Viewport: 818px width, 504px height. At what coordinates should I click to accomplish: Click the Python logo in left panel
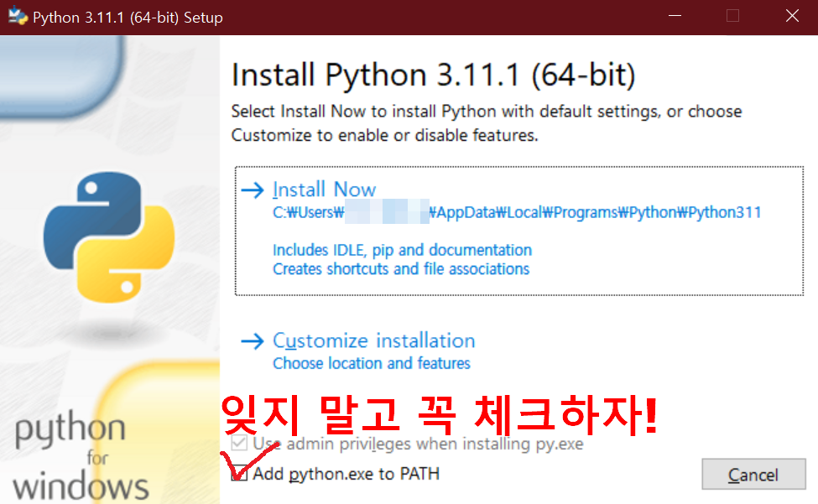click(x=110, y=237)
